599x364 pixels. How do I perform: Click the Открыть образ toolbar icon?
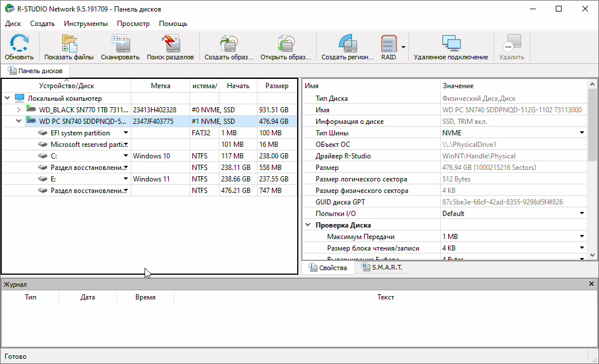[x=285, y=47]
